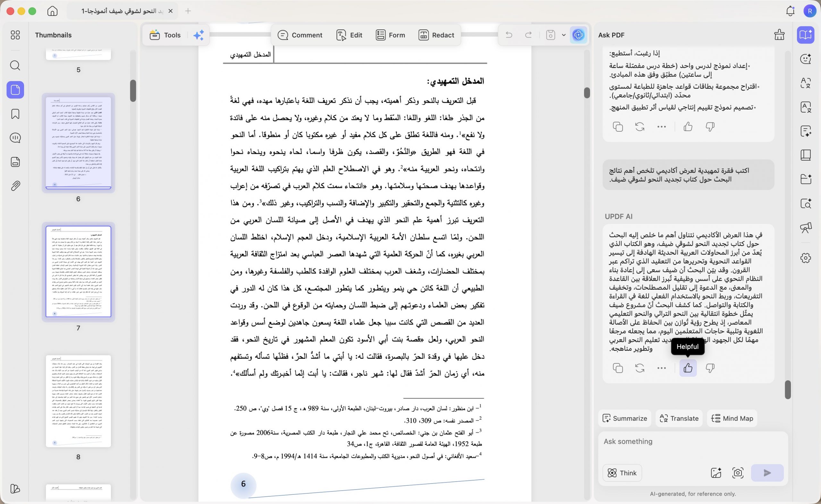Viewport: 821px width, 504px height.
Task: Click the screenshot capture icon in chat box
Action: coord(738,473)
